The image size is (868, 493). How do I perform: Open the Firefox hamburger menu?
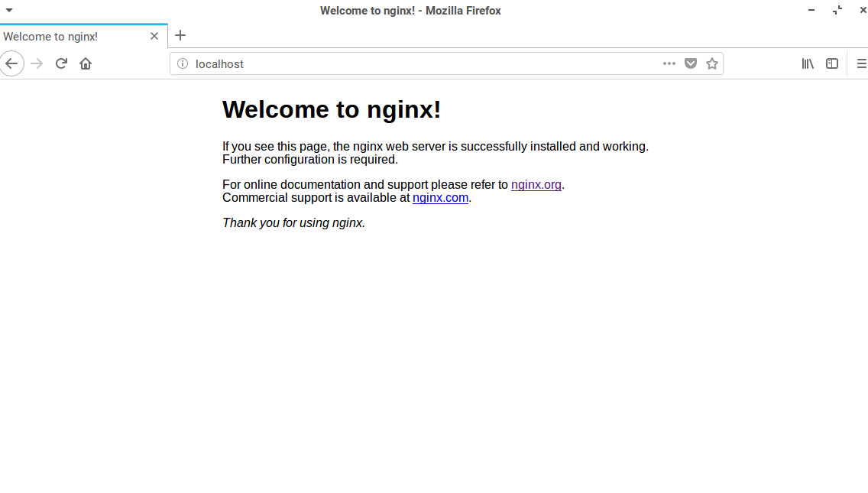(861, 63)
